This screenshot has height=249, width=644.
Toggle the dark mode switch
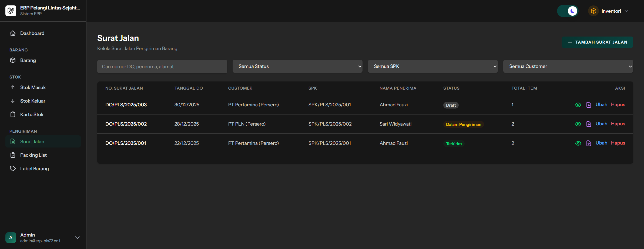coord(568,11)
